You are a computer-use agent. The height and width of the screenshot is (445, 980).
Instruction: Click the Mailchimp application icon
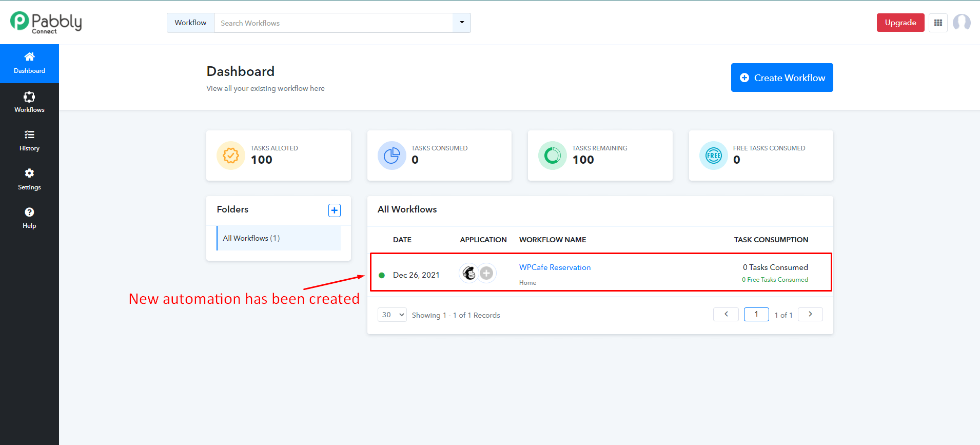pyautogui.click(x=469, y=273)
